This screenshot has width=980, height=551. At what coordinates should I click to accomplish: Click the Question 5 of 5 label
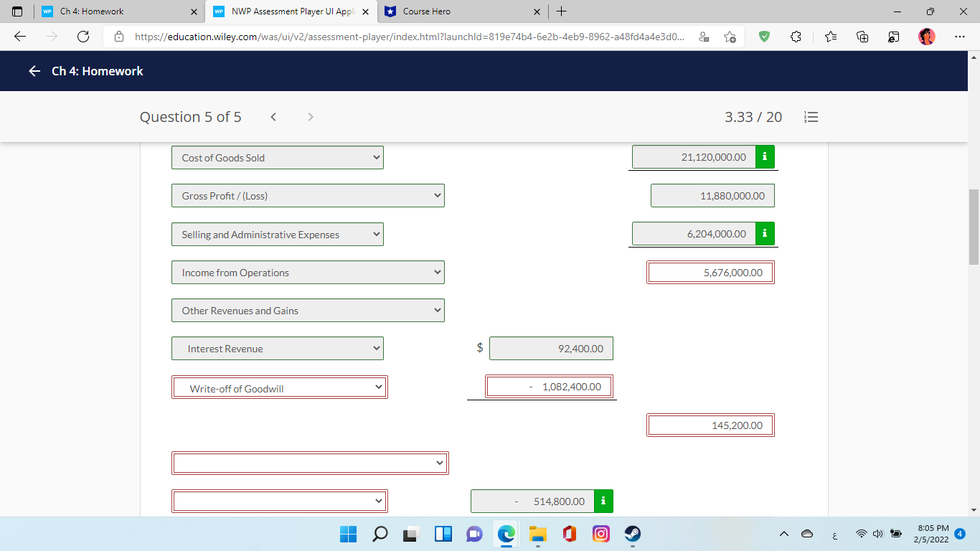[x=191, y=117]
